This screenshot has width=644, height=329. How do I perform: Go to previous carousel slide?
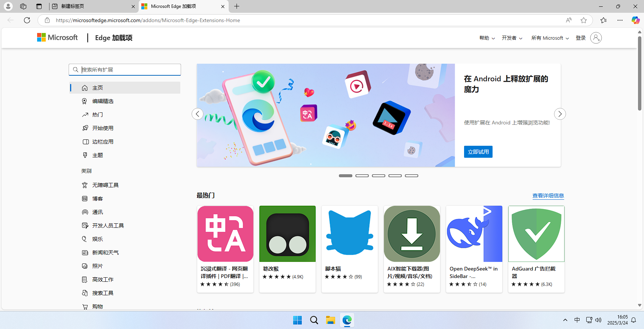tap(198, 114)
